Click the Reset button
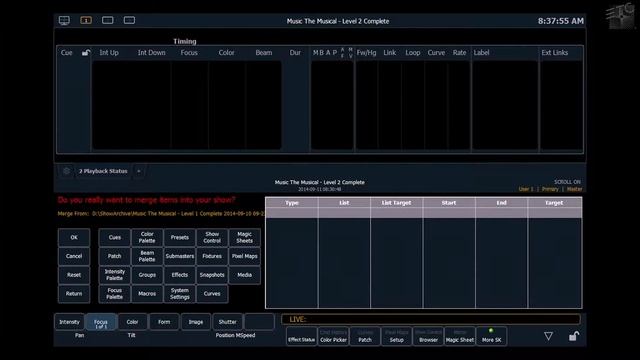The width and height of the screenshot is (640, 360). [74, 275]
